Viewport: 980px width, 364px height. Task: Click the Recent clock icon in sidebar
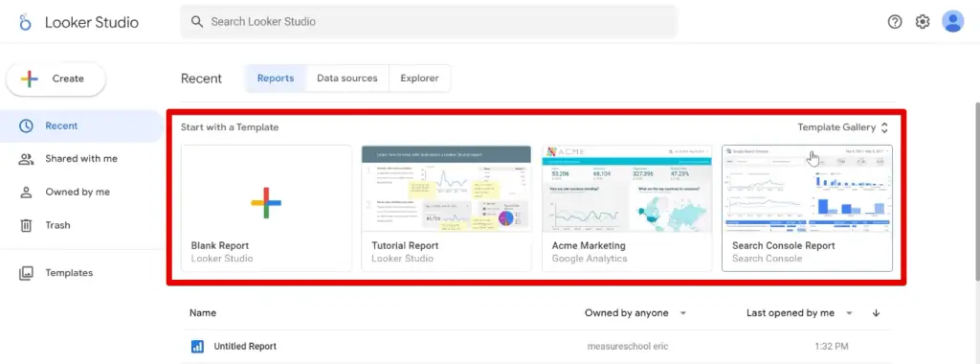coord(26,125)
